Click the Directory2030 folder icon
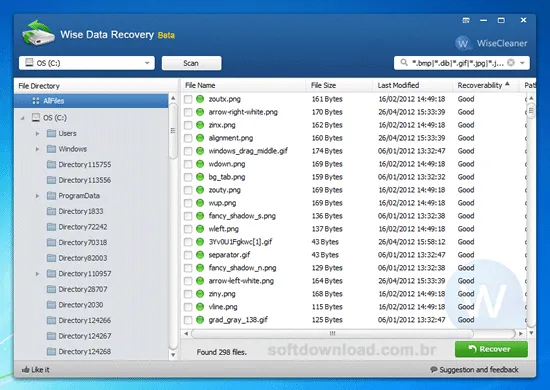Screen dimensions: 550x390 click(x=51, y=305)
